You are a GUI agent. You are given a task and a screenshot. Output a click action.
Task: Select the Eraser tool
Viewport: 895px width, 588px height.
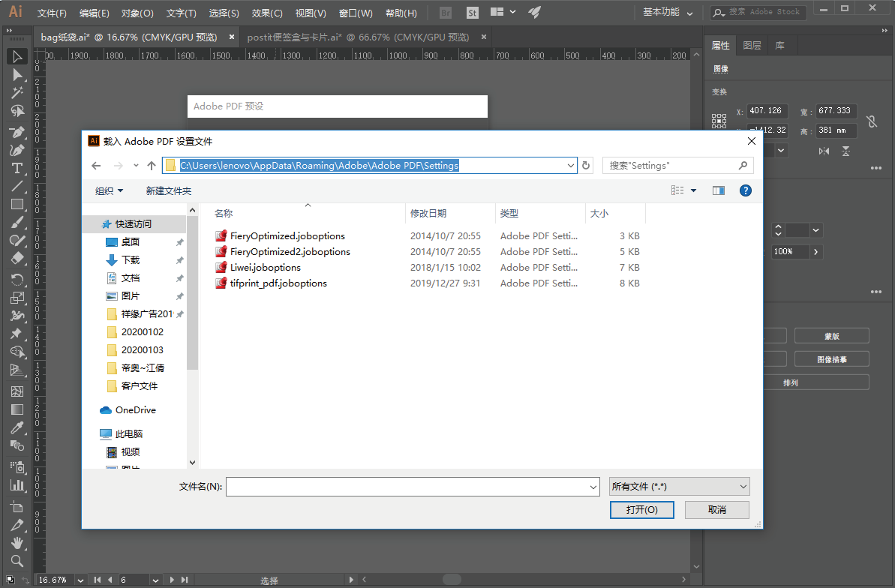(x=17, y=259)
